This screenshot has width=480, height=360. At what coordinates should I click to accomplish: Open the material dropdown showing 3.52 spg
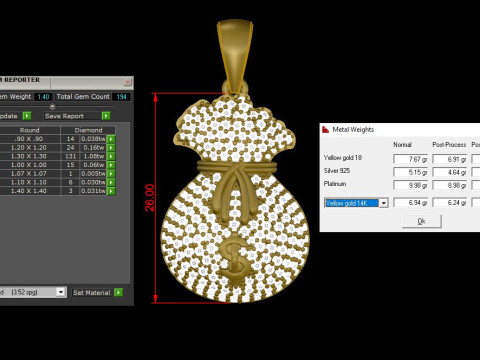coord(60,292)
